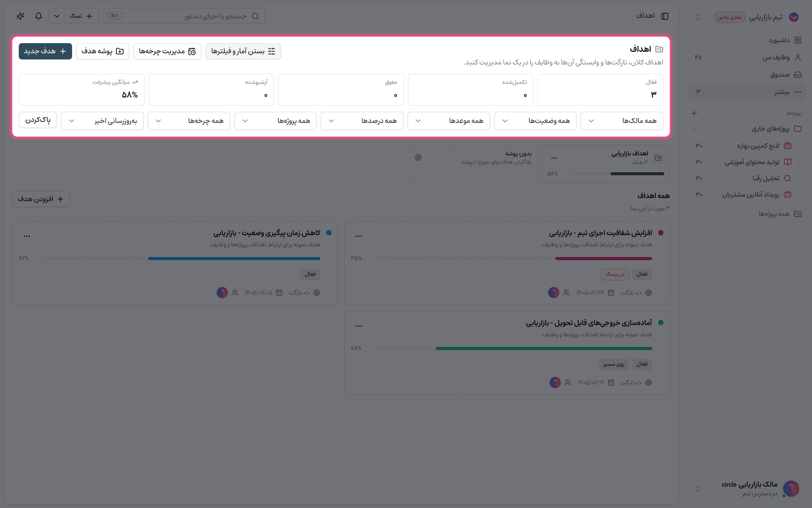Screen dimensions: 812x508
Task: Open the همه وضعیت‌ها status dropdown
Action: coord(535,121)
